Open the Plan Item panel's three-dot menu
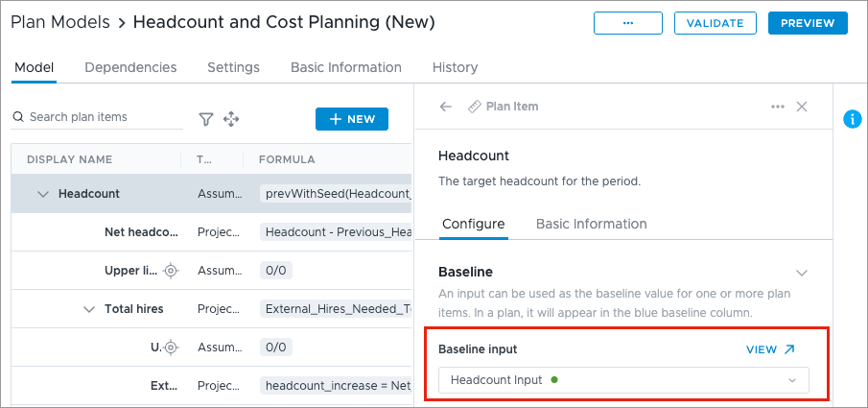 [x=777, y=107]
